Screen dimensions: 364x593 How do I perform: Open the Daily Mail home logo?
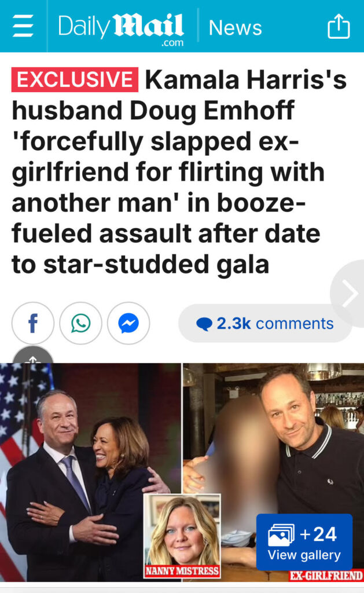click(x=121, y=29)
